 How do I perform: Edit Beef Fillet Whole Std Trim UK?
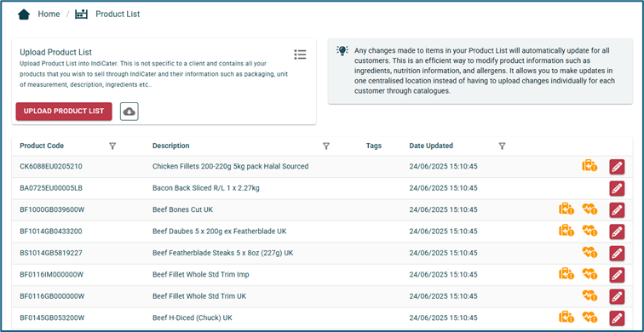coord(617,296)
